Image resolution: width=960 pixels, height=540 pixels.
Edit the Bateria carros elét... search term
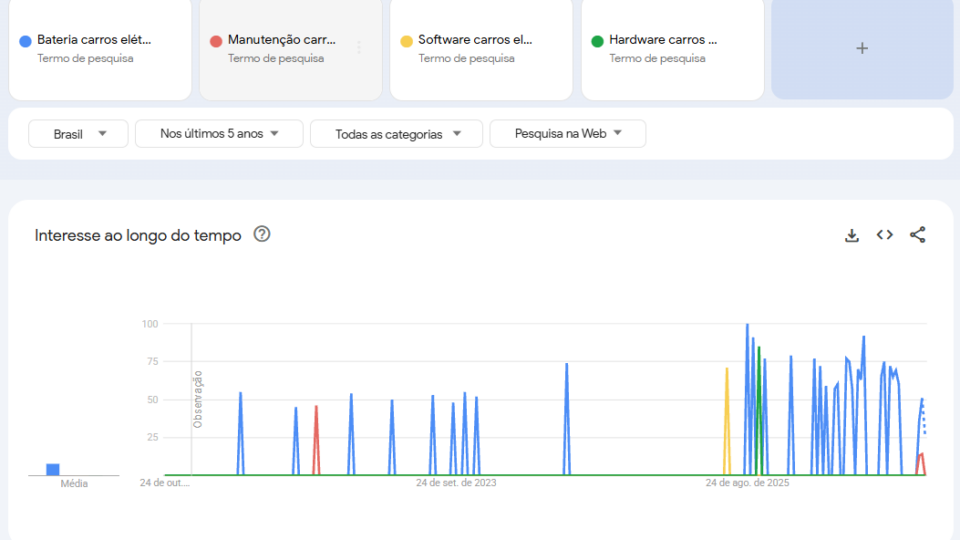point(94,40)
